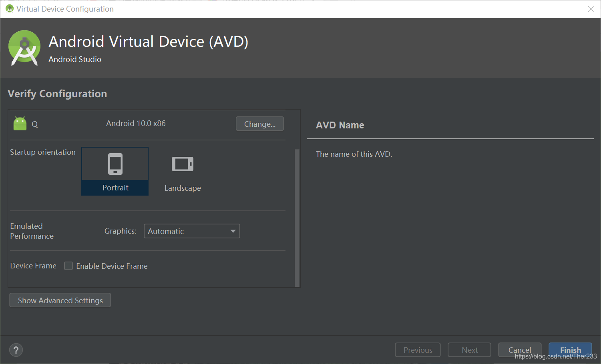The image size is (601, 364).
Task: Click Show Advanced Settings button
Action: (x=60, y=300)
